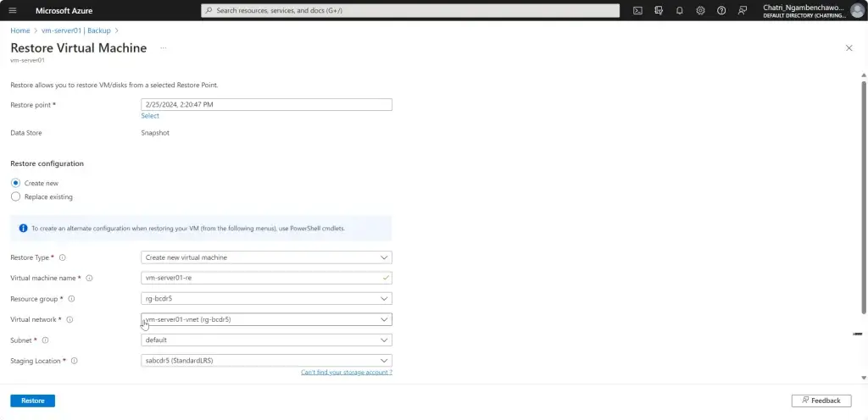
Task: Open the Azure portal hamburger menu
Action: click(13, 10)
